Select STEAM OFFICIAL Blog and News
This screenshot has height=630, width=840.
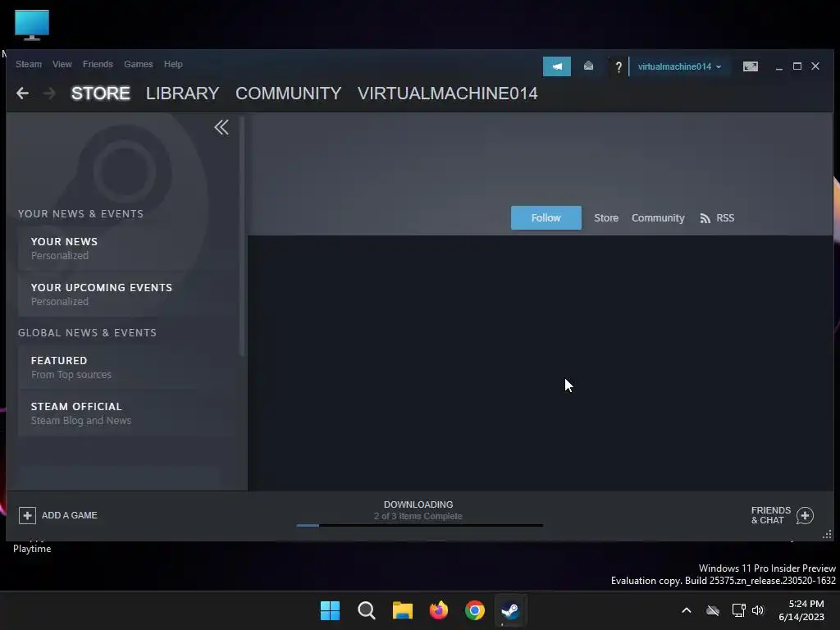pyautogui.click(x=127, y=413)
